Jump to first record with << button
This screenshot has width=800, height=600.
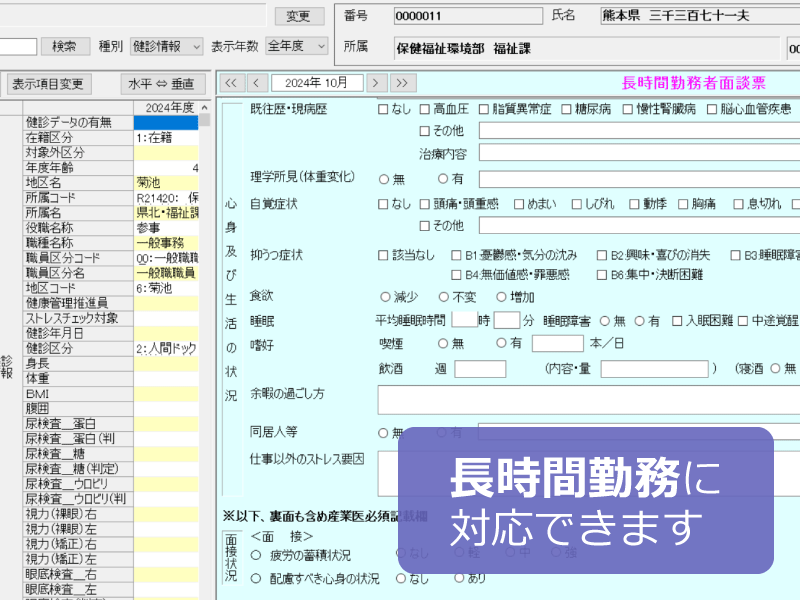pyautogui.click(x=231, y=83)
